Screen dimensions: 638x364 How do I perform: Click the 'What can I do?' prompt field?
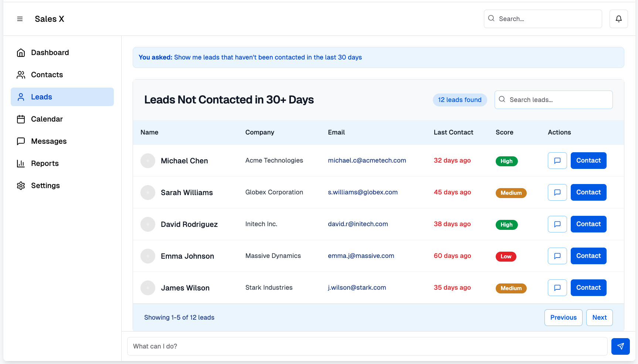coord(367,346)
